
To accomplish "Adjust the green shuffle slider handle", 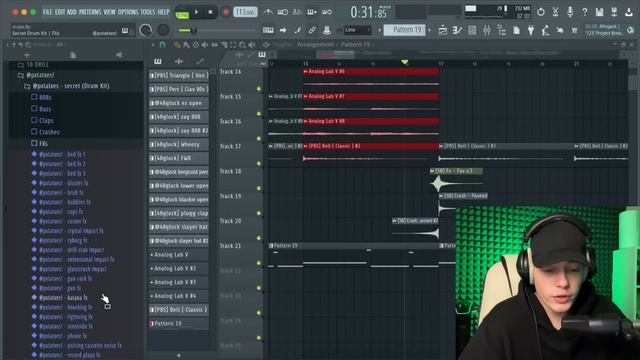I will [x=194, y=30].
